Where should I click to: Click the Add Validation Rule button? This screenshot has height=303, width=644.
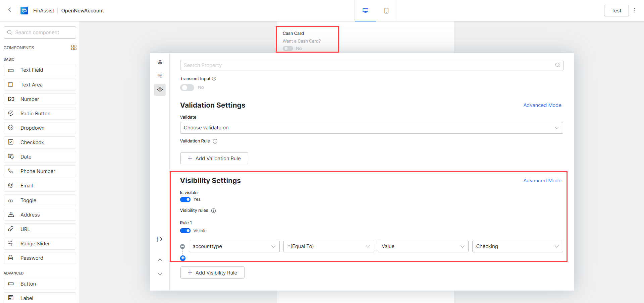[x=214, y=158]
